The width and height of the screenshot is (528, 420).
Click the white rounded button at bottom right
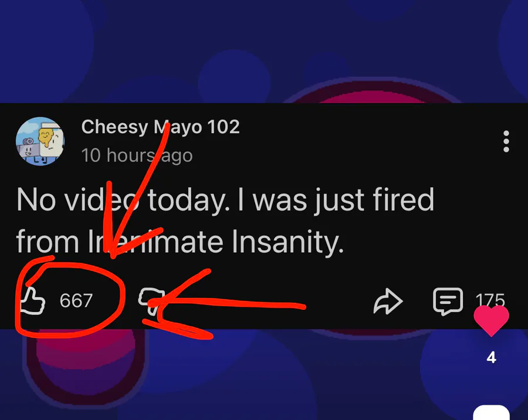[491, 411]
